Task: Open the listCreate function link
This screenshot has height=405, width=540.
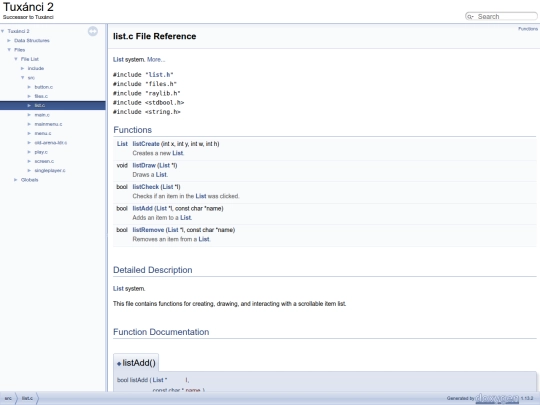Action: click(146, 144)
